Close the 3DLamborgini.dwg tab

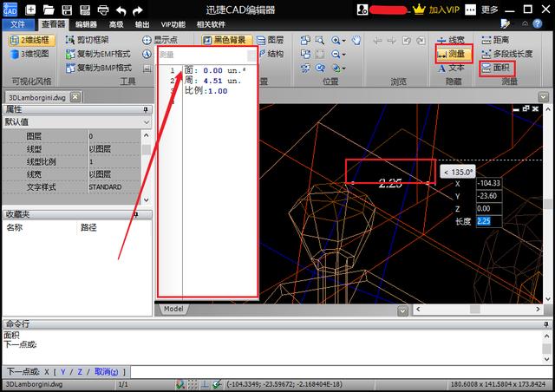tap(75, 97)
